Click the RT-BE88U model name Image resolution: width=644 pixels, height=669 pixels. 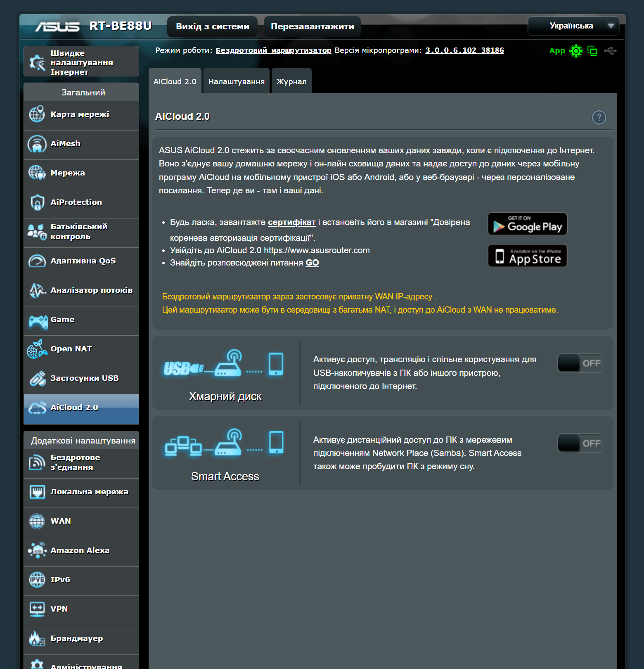(121, 26)
